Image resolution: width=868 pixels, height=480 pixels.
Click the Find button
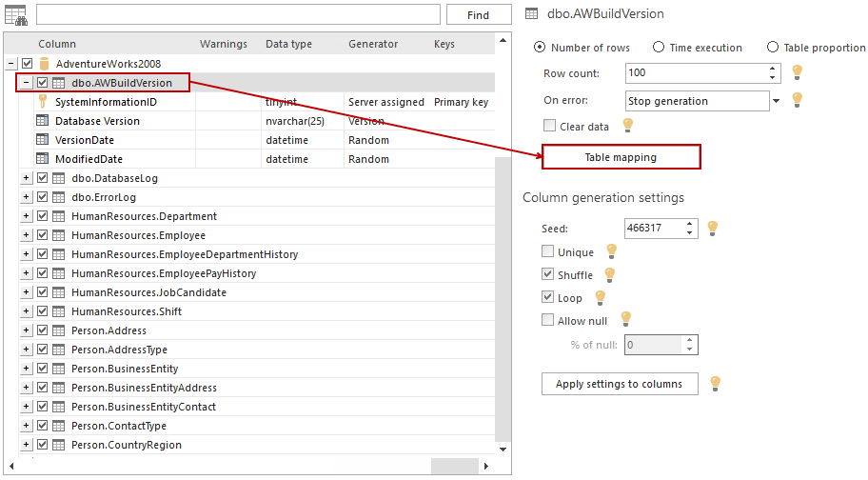tap(479, 15)
